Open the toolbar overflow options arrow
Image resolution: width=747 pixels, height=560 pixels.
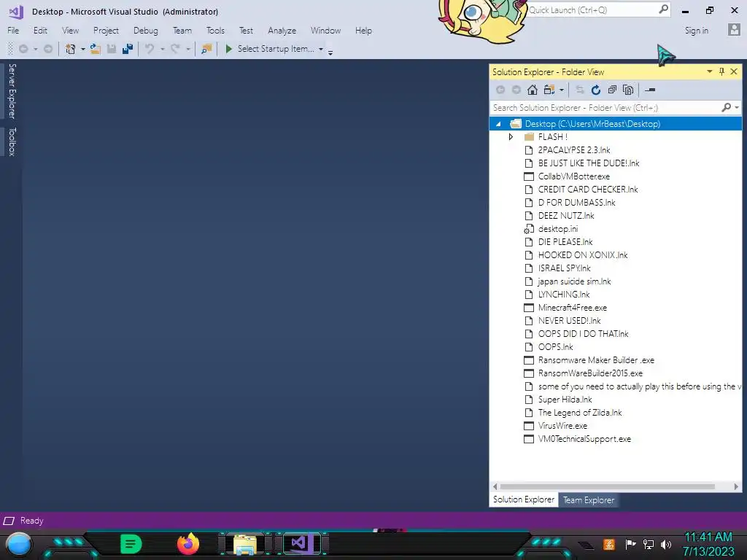click(x=330, y=52)
